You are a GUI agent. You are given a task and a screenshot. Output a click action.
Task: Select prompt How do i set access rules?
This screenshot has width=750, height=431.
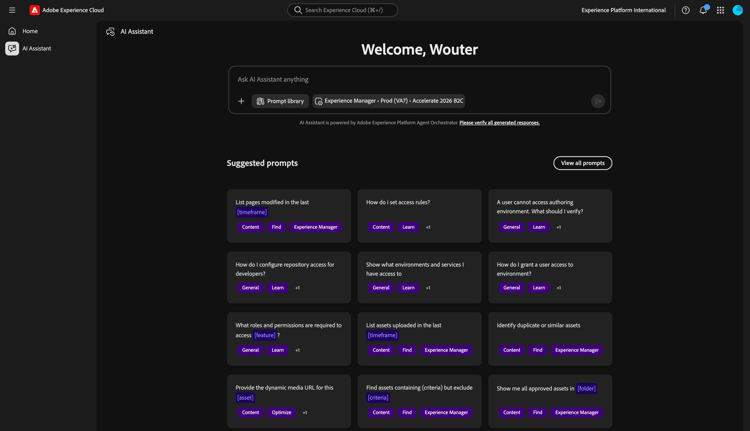419,216
